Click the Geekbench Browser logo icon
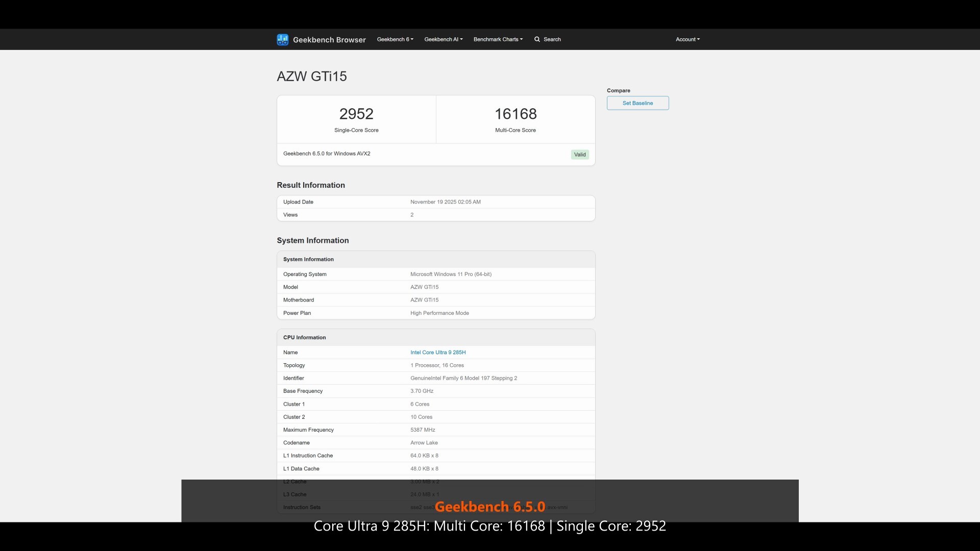This screenshot has height=551, width=980. (282, 39)
